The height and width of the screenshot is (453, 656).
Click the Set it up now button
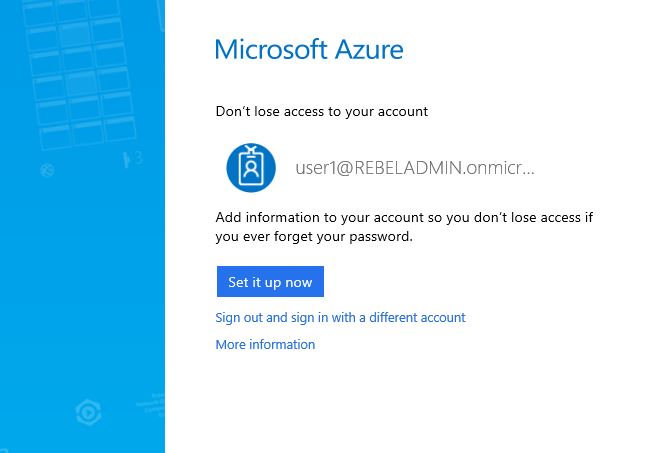pos(270,282)
